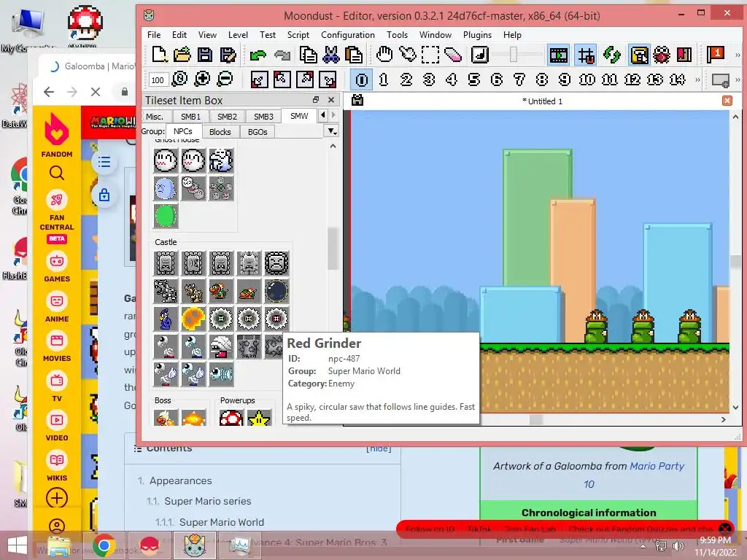Select the hand scroll tool
The image size is (747, 560).
[384, 55]
